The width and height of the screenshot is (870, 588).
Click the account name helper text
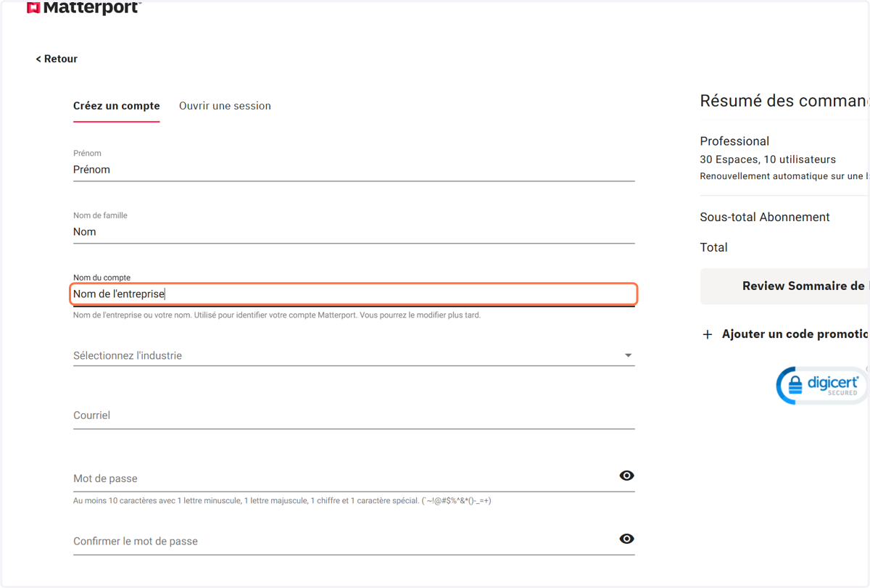click(x=277, y=315)
